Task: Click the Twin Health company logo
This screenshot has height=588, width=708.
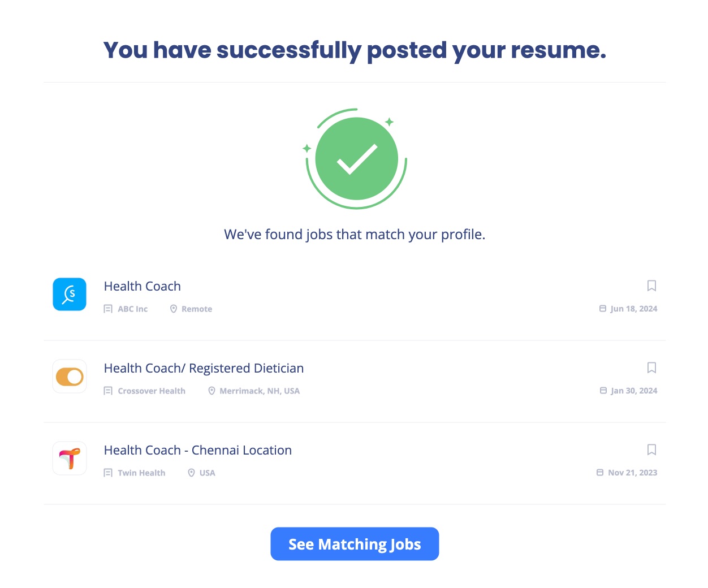Action: click(x=69, y=458)
